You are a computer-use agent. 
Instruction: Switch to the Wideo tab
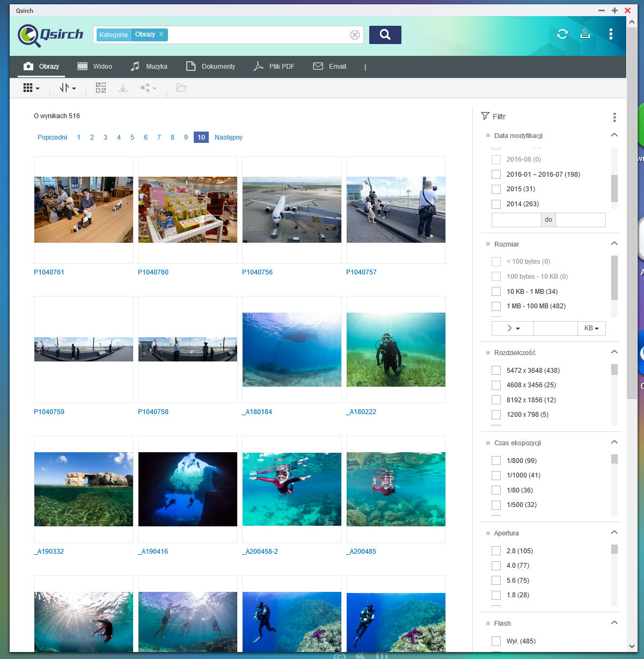tap(95, 67)
